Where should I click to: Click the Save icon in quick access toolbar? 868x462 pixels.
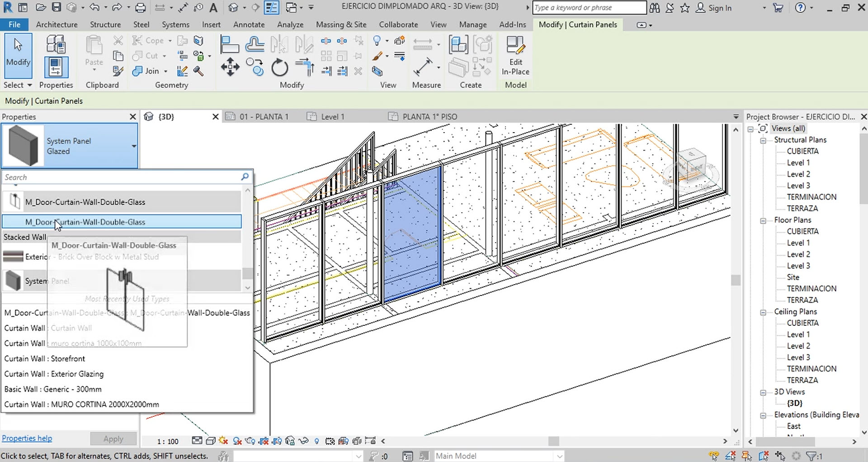pos(56,8)
